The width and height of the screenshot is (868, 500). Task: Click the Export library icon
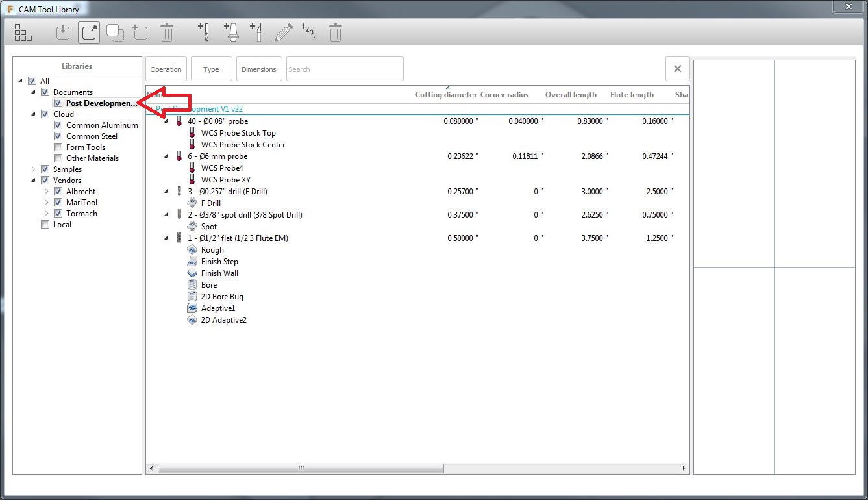[x=88, y=32]
